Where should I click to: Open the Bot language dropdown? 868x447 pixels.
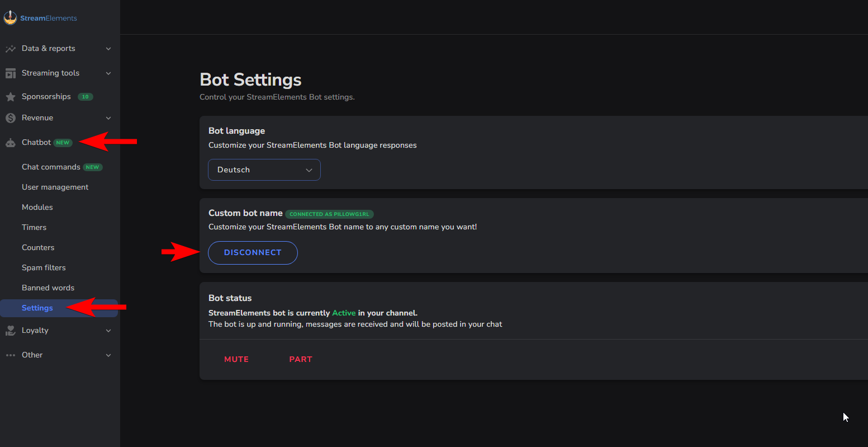tap(264, 170)
